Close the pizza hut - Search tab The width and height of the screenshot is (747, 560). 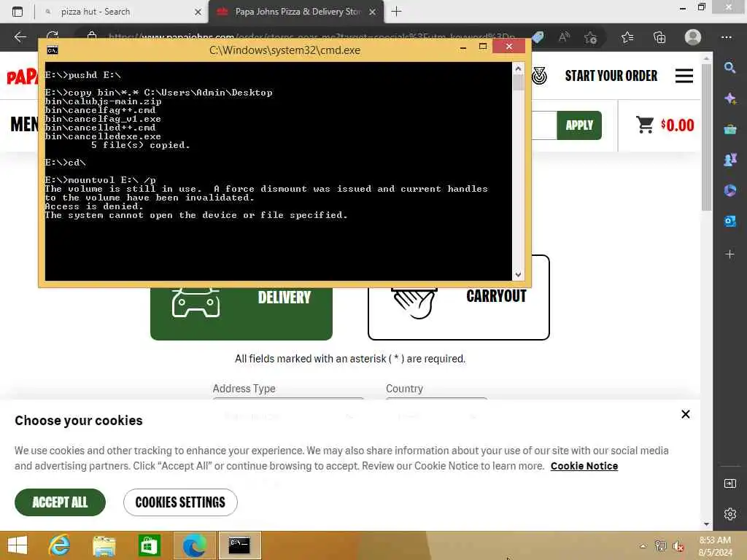(198, 12)
